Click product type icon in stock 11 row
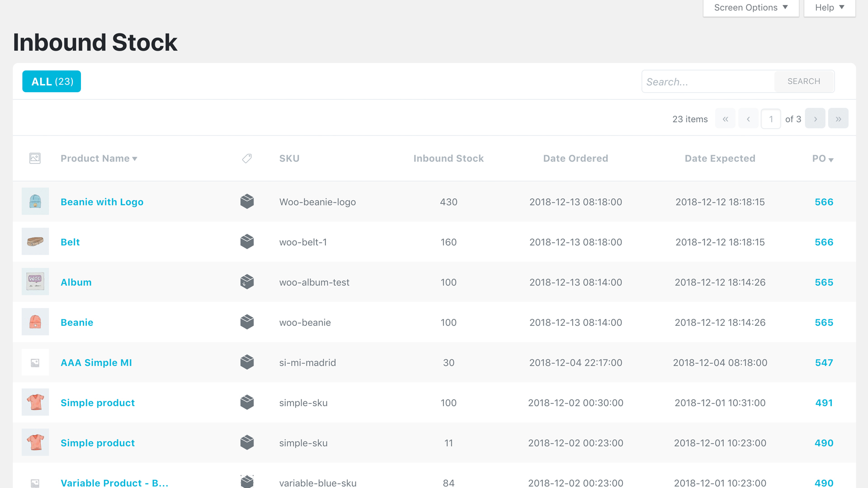Image resolution: width=868 pixels, height=488 pixels. point(247,442)
